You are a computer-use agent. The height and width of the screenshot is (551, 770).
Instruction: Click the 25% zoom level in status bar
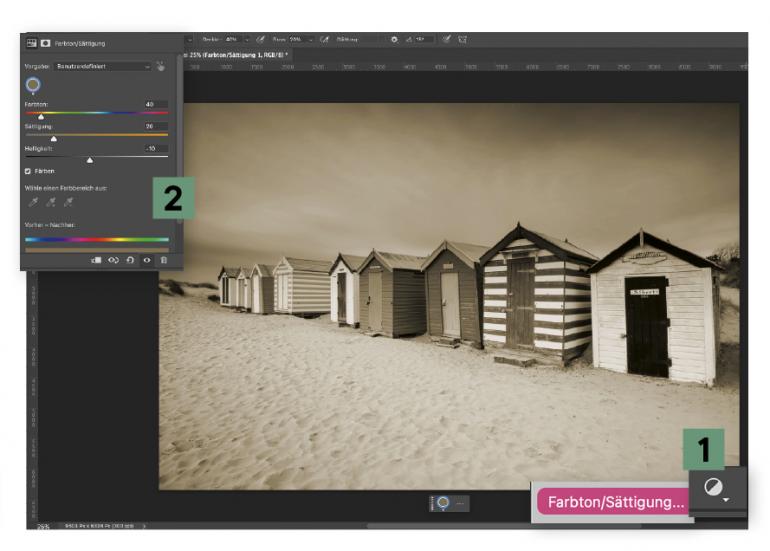[43, 526]
